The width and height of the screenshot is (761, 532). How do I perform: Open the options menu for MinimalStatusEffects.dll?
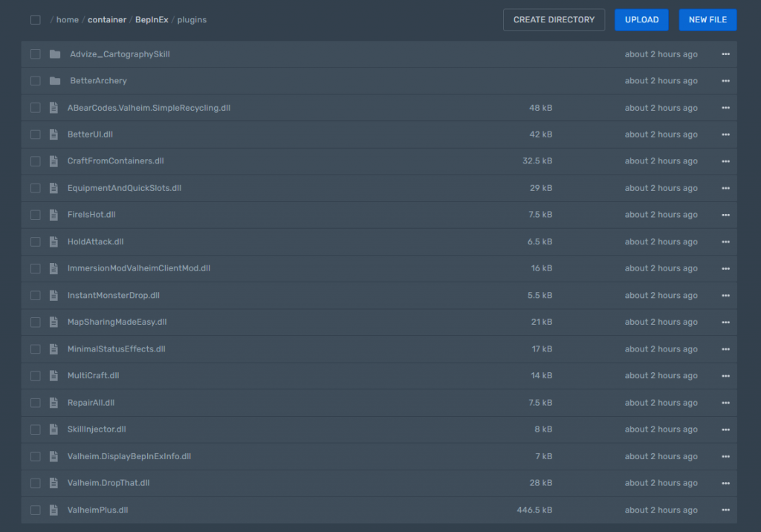(725, 349)
